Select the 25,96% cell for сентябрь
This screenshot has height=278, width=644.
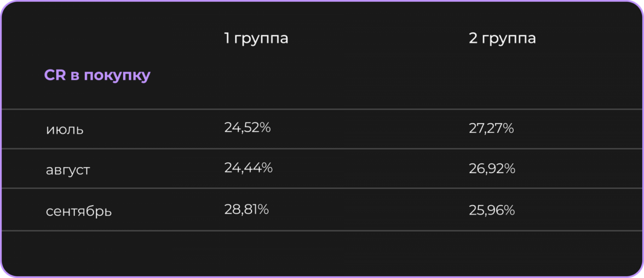[492, 210]
